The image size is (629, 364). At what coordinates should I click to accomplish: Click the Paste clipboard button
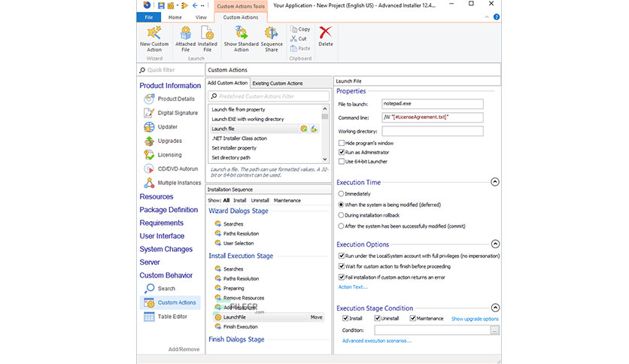point(300,48)
